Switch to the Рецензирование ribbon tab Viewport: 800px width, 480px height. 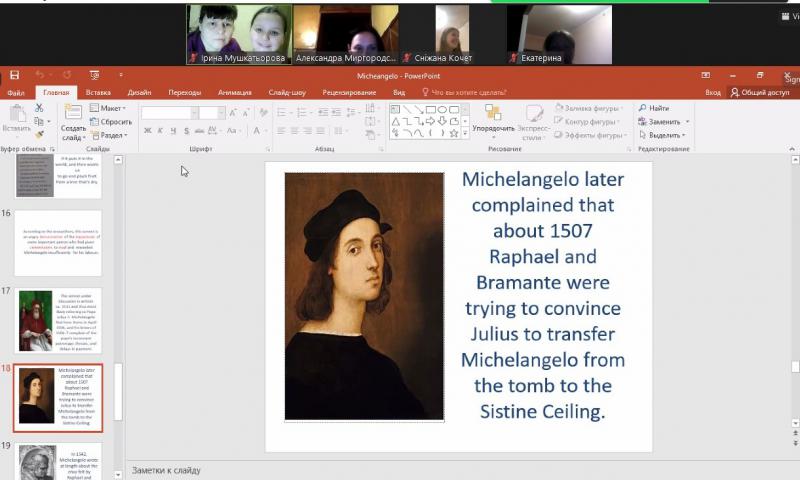349,92
